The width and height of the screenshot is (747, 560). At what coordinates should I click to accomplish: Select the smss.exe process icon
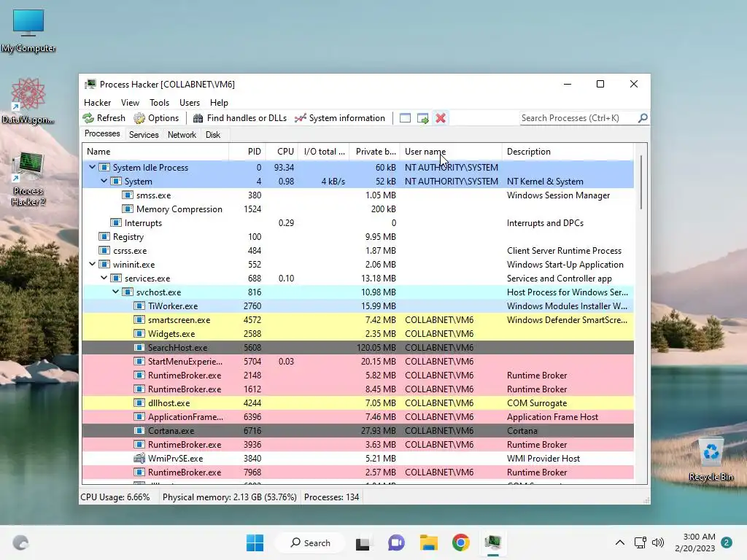click(127, 195)
